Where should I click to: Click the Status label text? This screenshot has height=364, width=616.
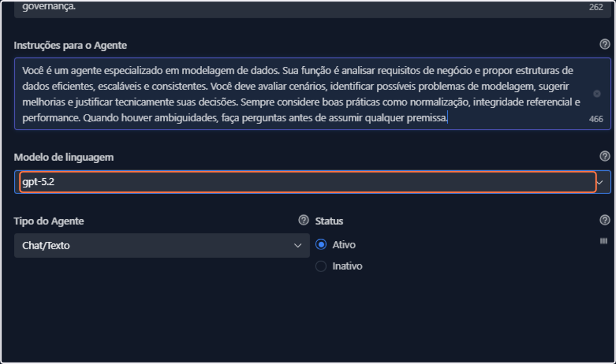coord(329,221)
